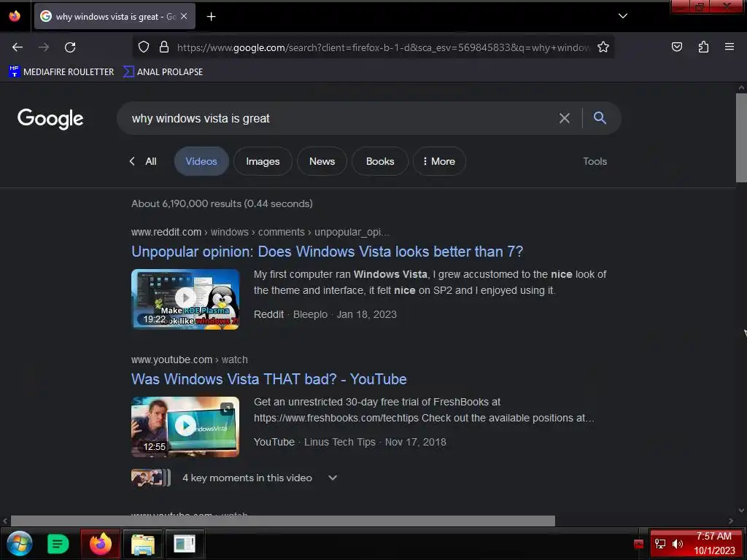Image resolution: width=747 pixels, height=560 pixels.
Task: Select the Videos filter chip
Action: click(201, 161)
